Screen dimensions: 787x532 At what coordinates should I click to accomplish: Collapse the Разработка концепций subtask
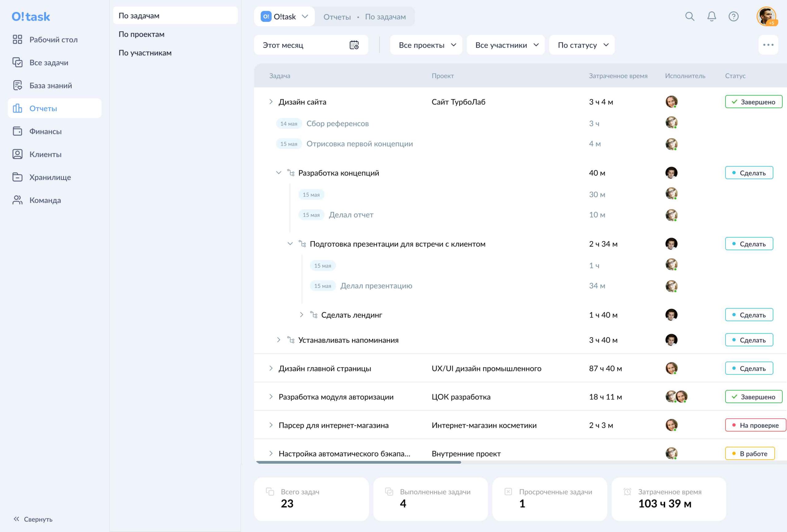(x=278, y=173)
